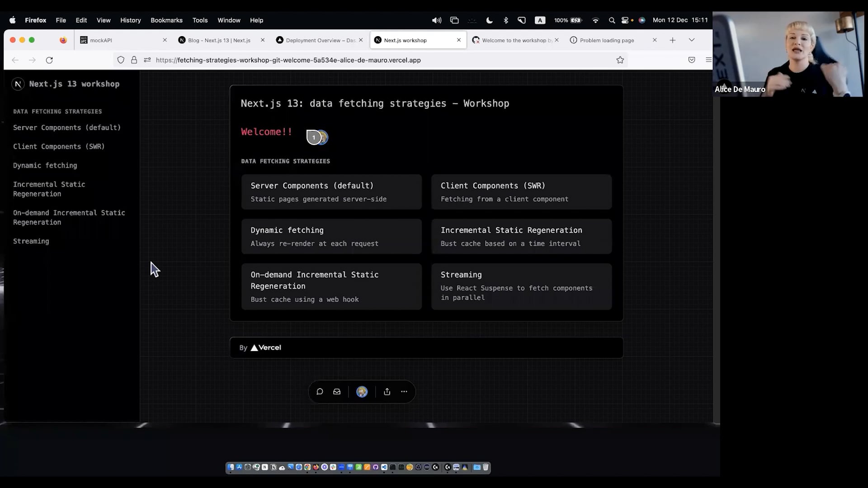Reload the page with refresh icon

pos(49,60)
